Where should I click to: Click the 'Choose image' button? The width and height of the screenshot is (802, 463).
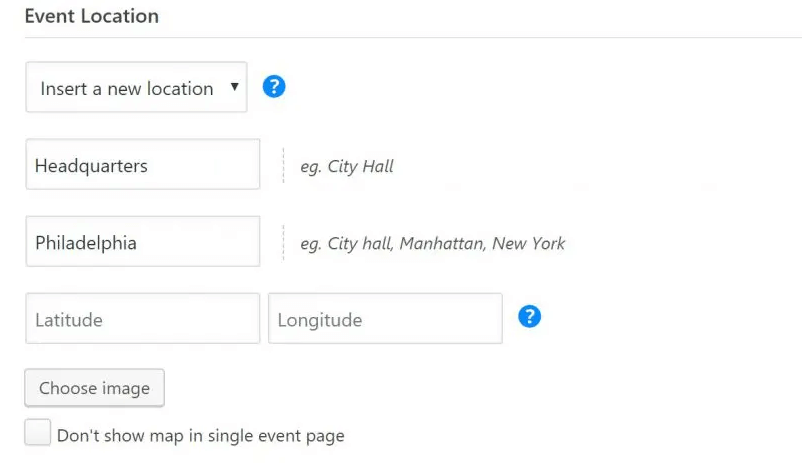coord(95,388)
